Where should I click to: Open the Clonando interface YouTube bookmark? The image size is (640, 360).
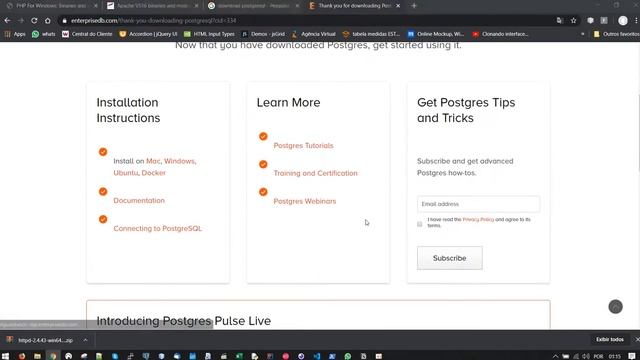[x=500, y=34]
